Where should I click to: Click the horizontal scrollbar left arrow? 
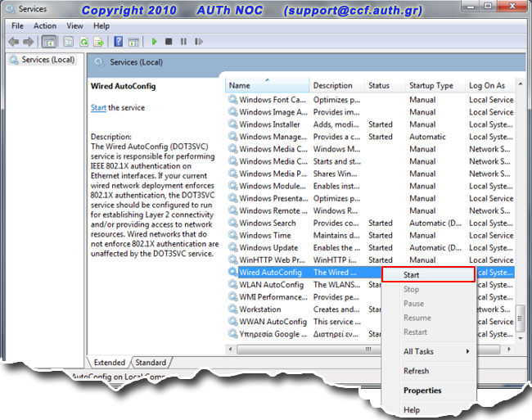pos(231,349)
